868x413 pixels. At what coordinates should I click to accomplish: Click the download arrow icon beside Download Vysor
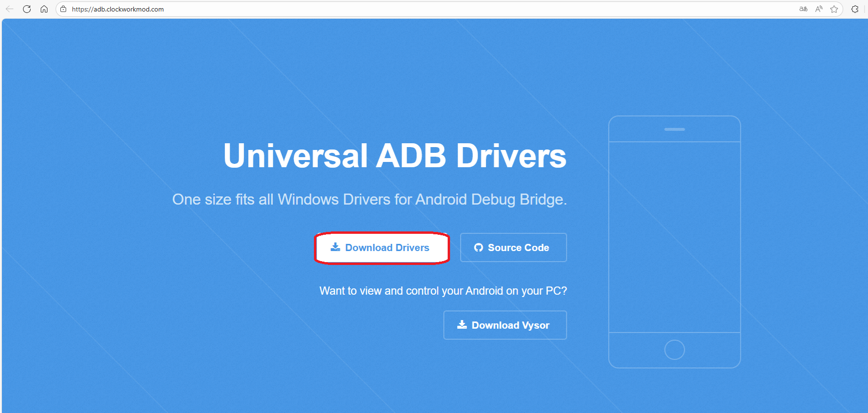coord(462,325)
